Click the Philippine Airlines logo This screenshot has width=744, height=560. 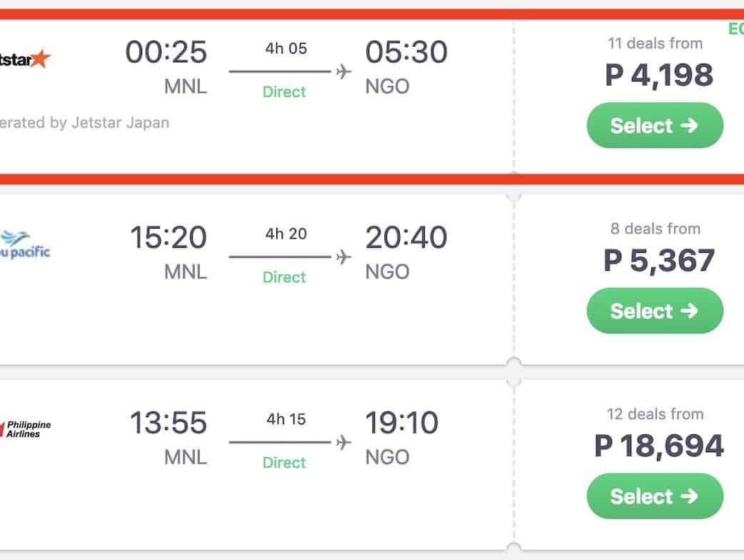[26, 429]
